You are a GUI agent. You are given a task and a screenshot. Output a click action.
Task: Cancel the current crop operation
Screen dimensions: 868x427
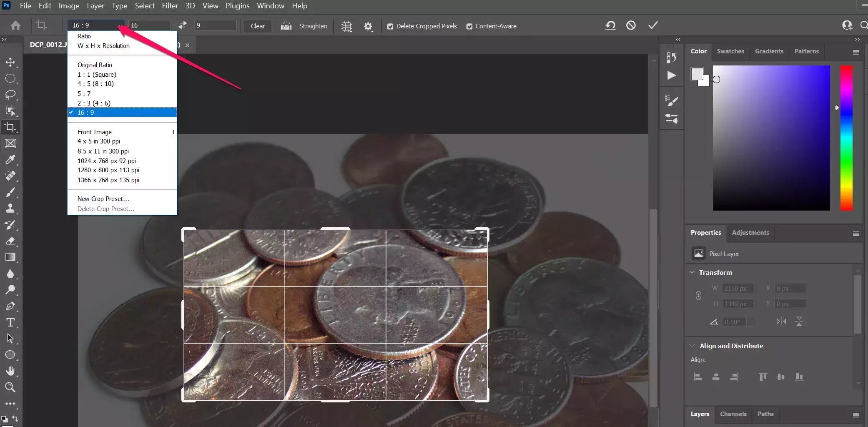pyautogui.click(x=631, y=25)
